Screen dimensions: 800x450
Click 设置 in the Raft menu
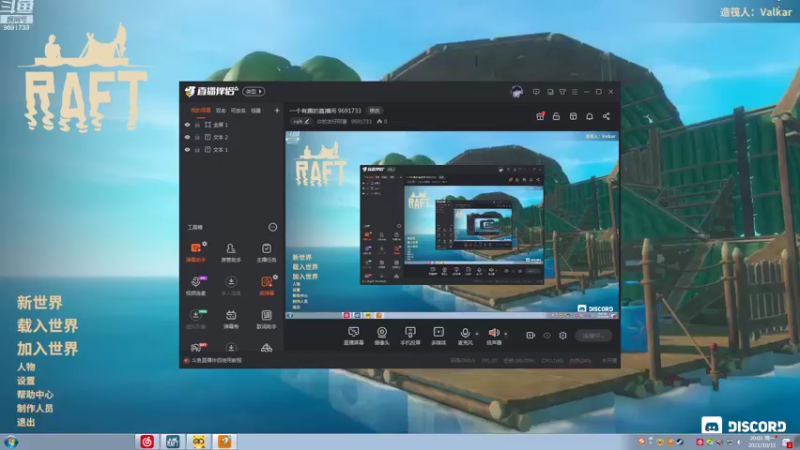(26, 381)
